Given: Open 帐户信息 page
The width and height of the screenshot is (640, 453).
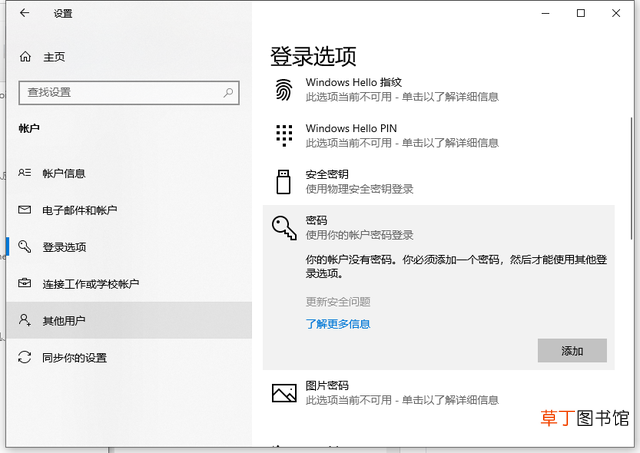Looking at the screenshot, I should (x=129, y=173).
